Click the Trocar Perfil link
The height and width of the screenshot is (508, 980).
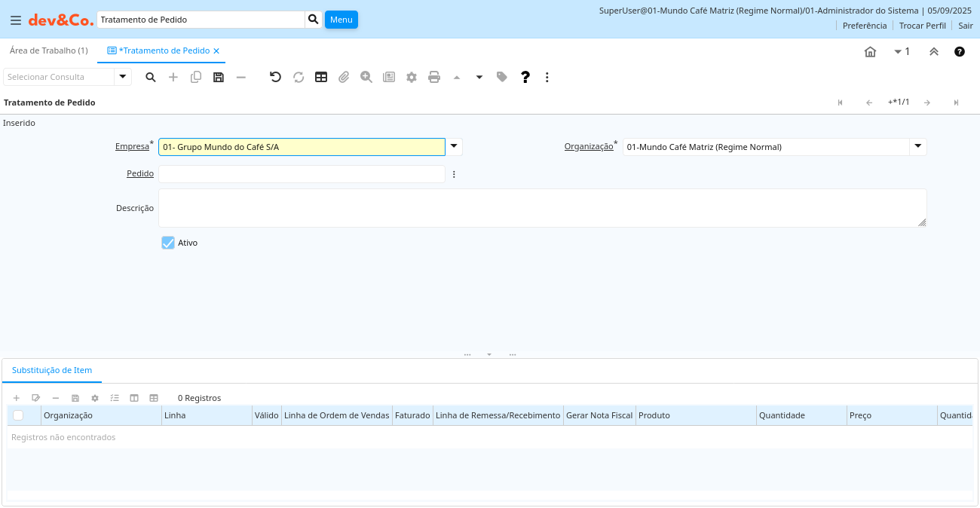pos(922,26)
